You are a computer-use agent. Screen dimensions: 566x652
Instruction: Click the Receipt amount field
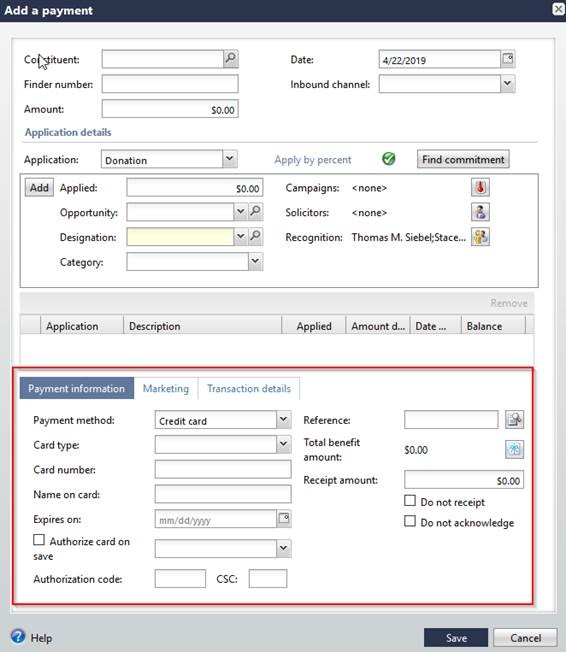pyautogui.click(x=464, y=480)
